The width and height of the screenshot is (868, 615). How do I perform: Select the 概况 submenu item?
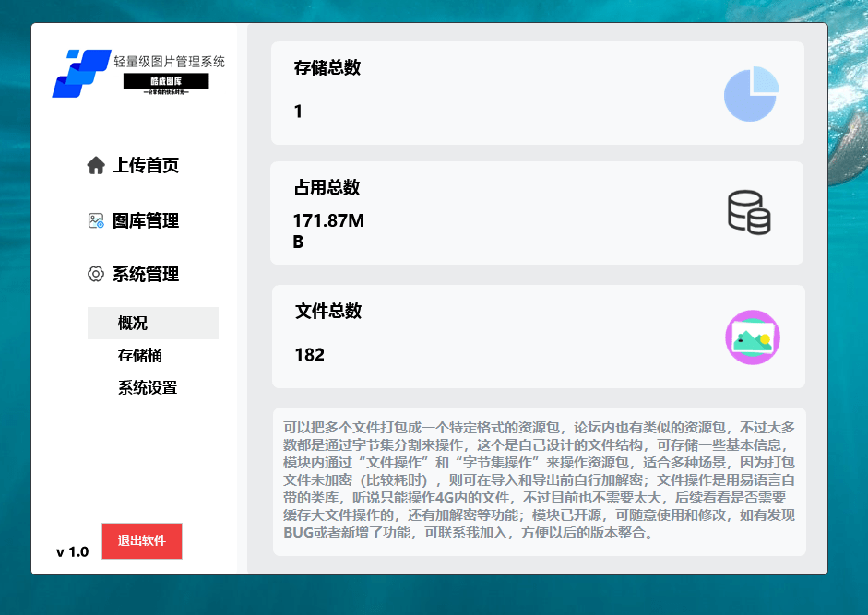pyautogui.click(x=153, y=323)
